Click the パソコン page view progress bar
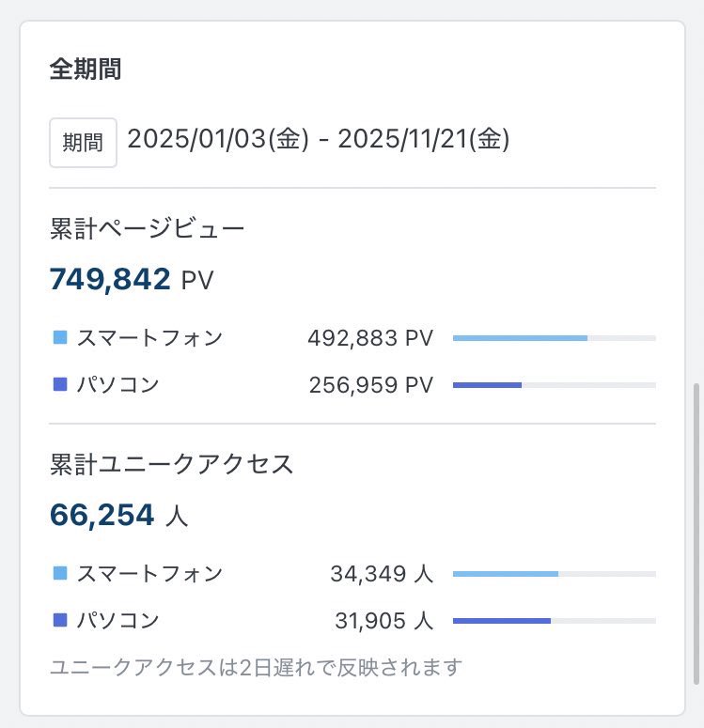 tap(554, 385)
